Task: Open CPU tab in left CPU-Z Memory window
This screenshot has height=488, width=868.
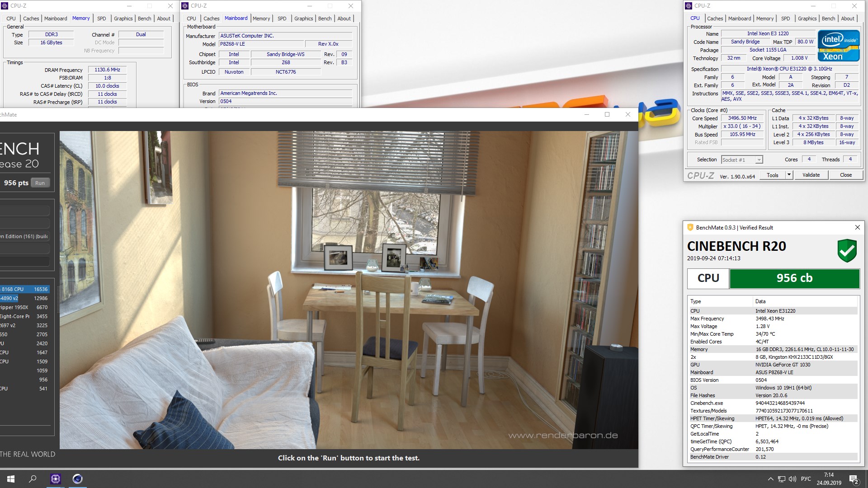Action: (x=11, y=19)
